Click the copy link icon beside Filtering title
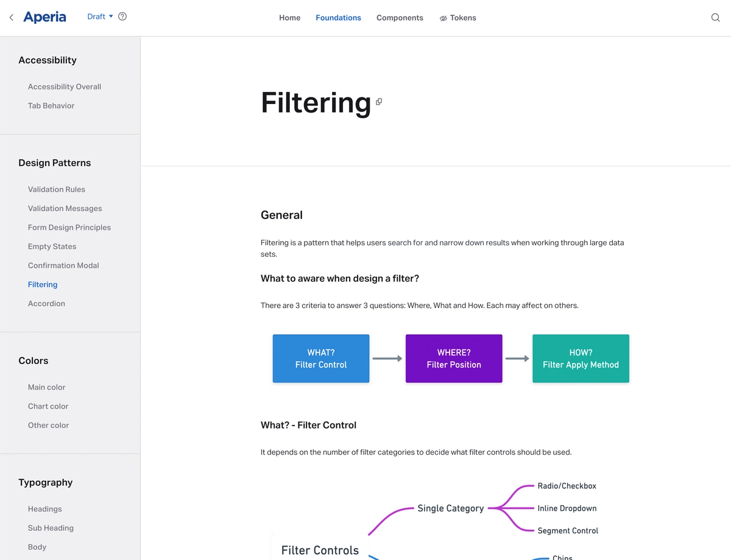 point(379,102)
